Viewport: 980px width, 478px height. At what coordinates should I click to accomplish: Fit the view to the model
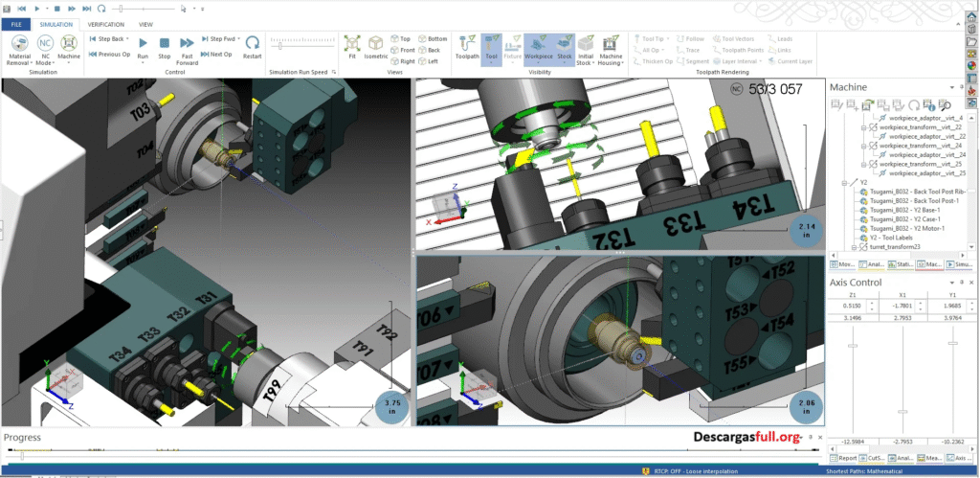[x=352, y=49]
